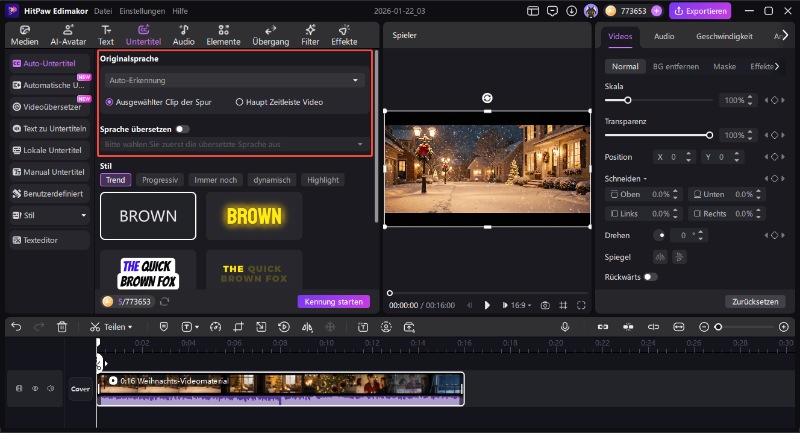This screenshot has width=800, height=433.
Task: Open the Übergang transitions tab
Action: click(x=270, y=35)
